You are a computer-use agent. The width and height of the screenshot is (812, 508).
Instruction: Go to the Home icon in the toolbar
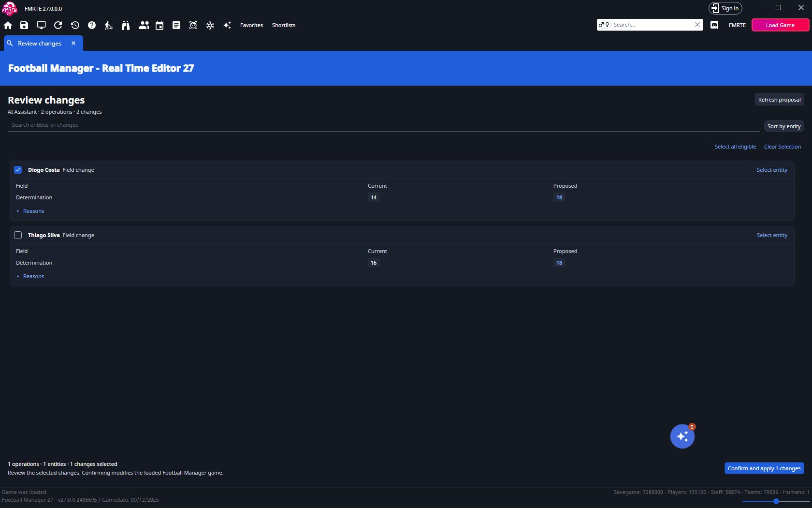tap(8, 25)
